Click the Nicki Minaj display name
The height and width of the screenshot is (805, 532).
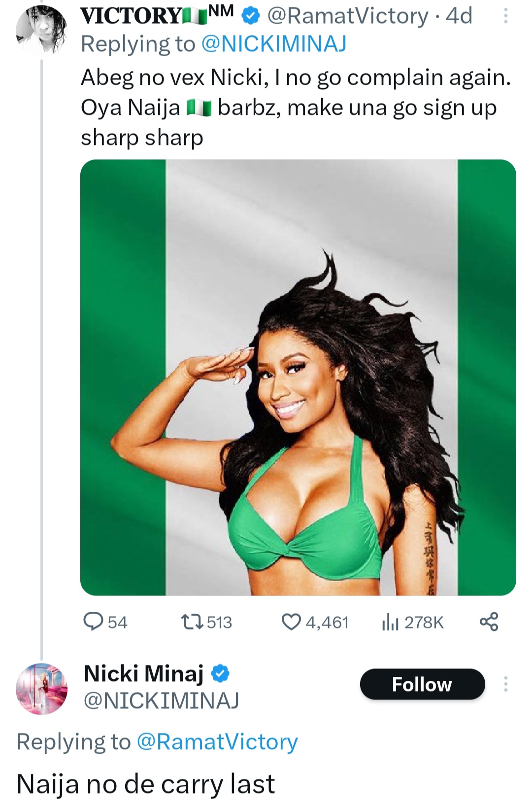(x=143, y=673)
